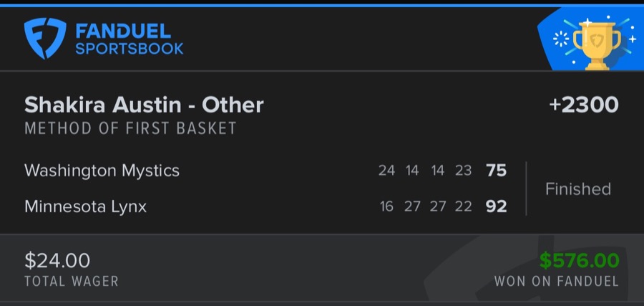Open the Minnesota Lynx team name

(x=85, y=206)
